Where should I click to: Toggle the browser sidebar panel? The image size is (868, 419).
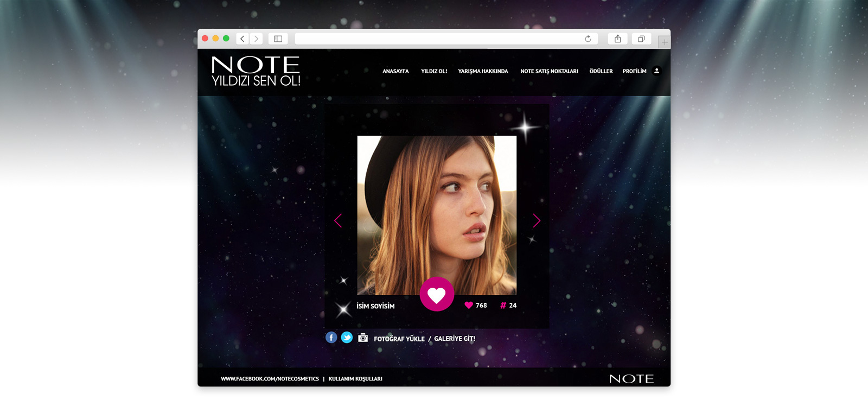click(x=278, y=39)
